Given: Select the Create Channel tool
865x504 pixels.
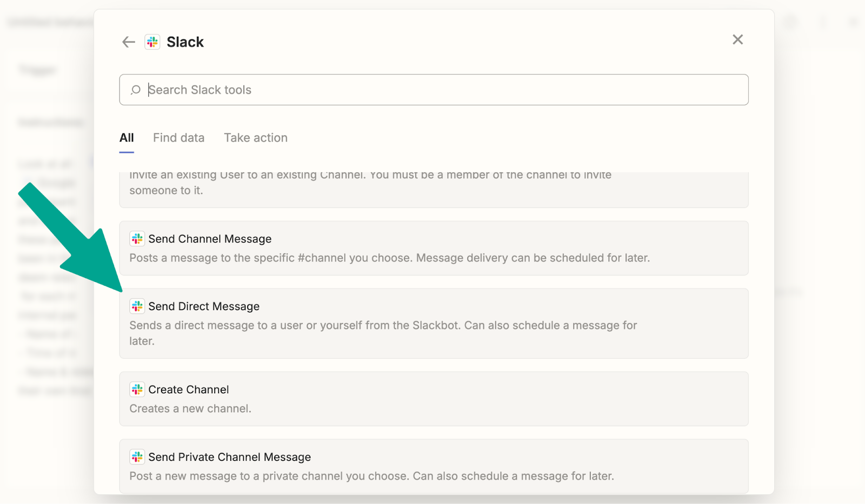Looking at the screenshot, I should pos(434,399).
